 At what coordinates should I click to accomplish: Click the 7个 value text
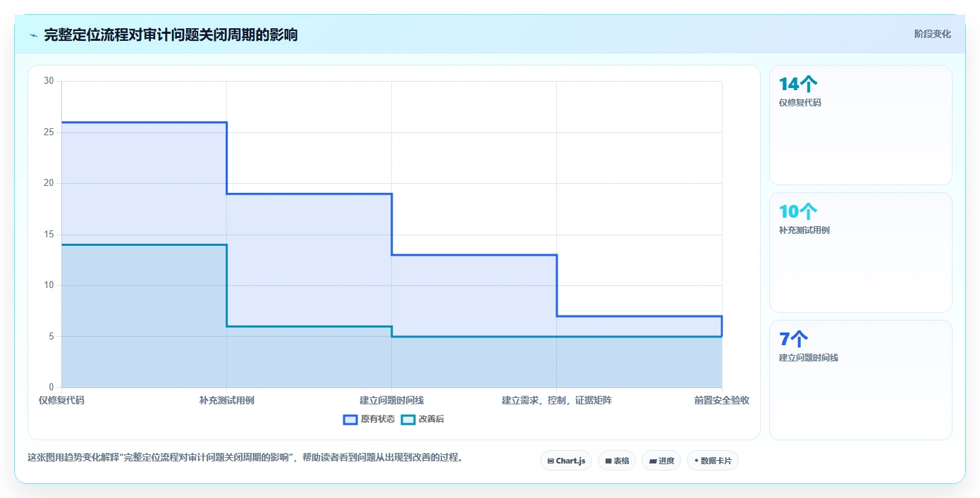click(793, 339)
